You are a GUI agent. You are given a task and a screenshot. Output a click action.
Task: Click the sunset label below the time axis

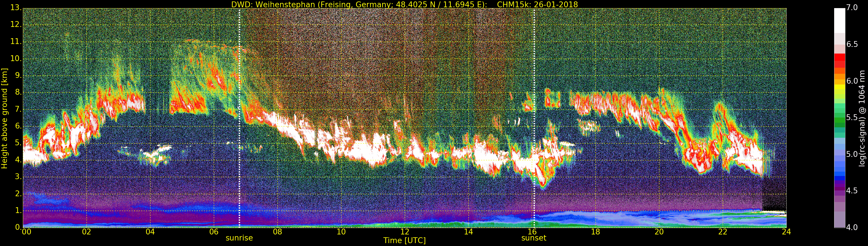click(x=534, y=238)
